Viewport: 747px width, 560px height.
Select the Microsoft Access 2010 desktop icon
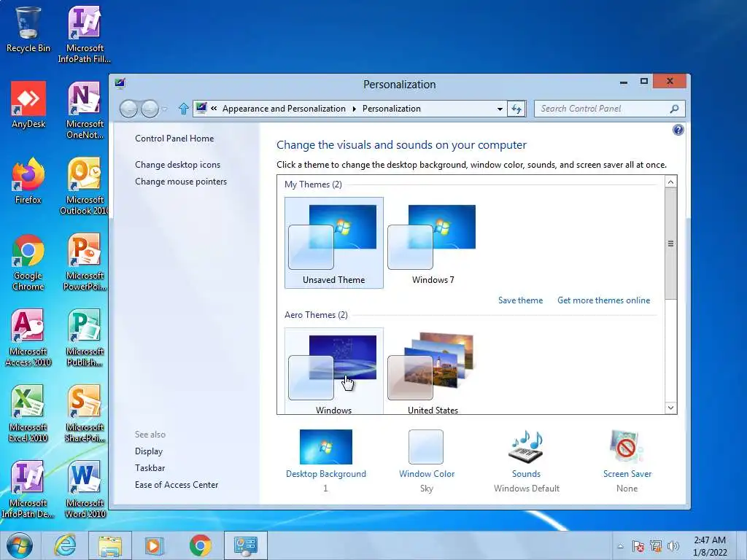click(28, 338)
